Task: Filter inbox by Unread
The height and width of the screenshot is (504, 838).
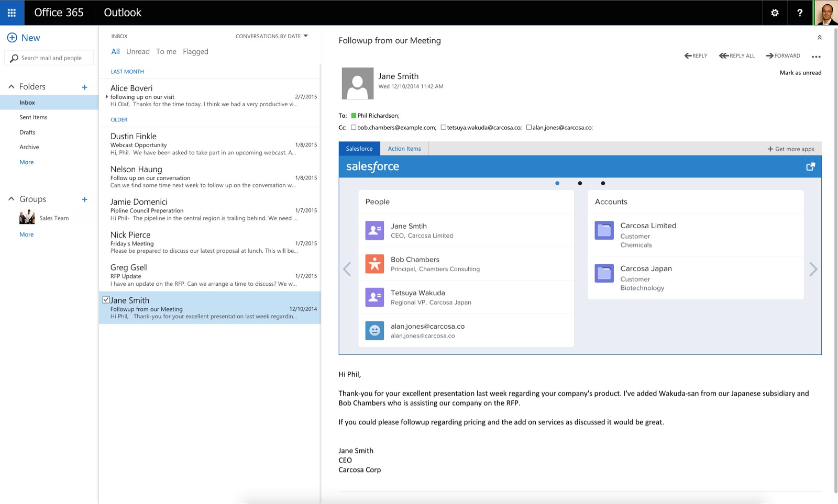Action: coord(138,51)
